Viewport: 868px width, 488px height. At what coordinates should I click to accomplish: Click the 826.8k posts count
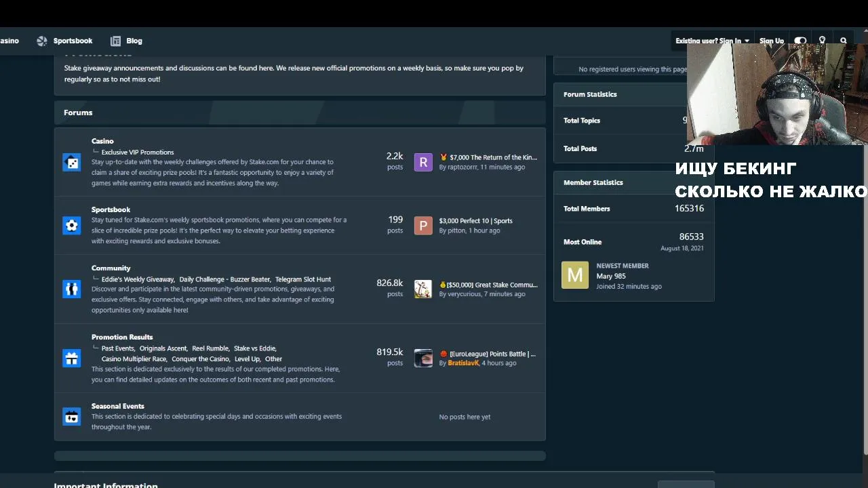click(x=390, y=283)
